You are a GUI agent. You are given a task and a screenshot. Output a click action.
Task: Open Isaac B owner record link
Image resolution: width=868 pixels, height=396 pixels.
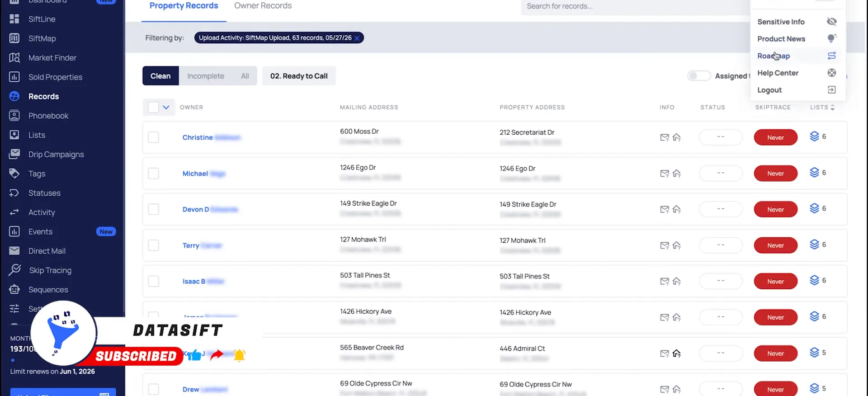point(203,281)
